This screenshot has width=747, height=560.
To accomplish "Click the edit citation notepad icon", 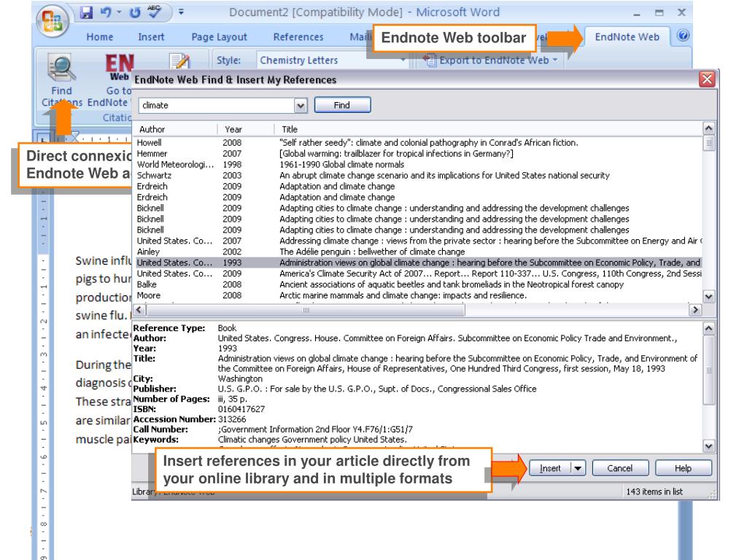I will click(179, 61).
